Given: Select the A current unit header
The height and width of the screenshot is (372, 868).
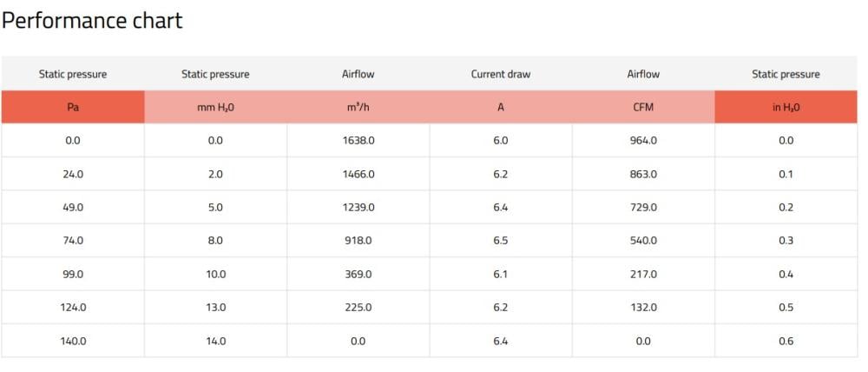Looking at the screenshot, I should 501,108.
